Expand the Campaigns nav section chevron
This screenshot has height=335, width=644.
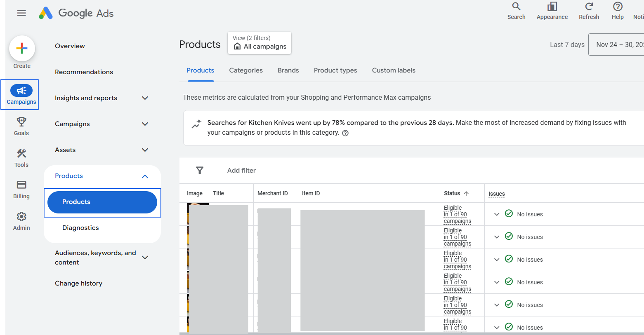point(145,124)
